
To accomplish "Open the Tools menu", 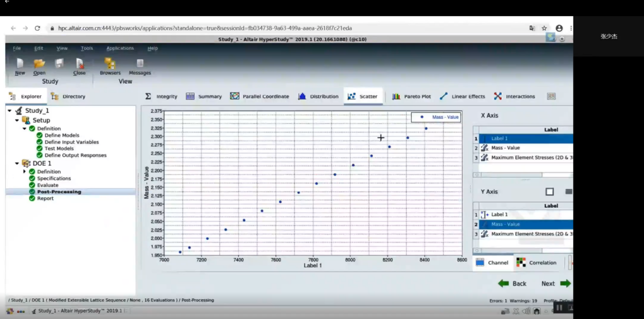I will tap(87, 48).
